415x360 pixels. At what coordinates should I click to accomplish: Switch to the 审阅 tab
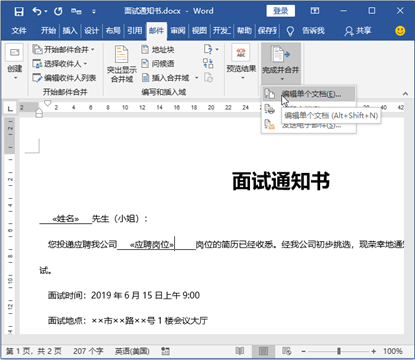(178, 31)
